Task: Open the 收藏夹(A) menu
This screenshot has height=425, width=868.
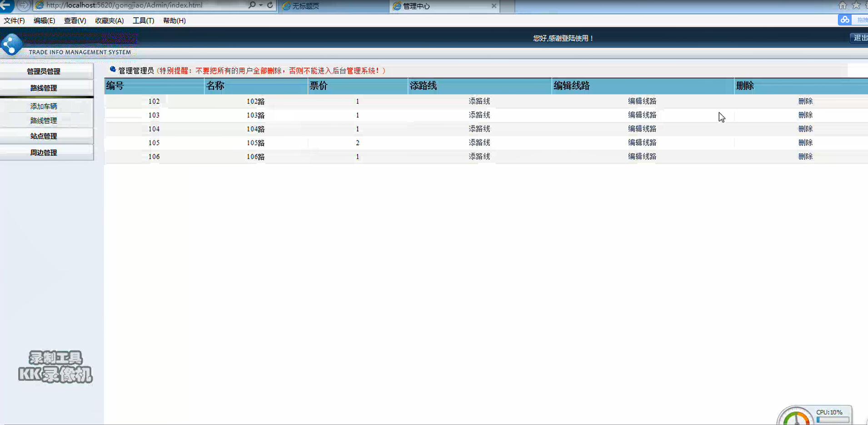Action: [110, 20]
